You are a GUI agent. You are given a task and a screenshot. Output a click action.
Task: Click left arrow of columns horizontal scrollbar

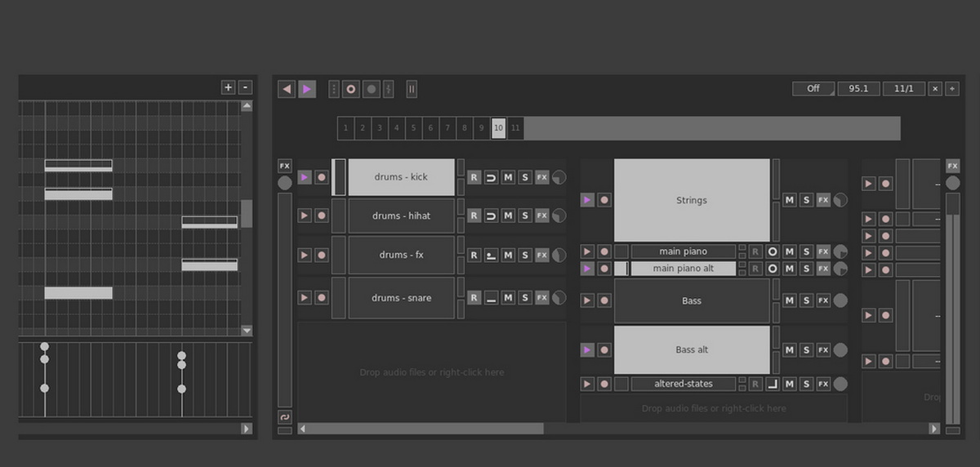pyautogui.click(x=303, y=429)
